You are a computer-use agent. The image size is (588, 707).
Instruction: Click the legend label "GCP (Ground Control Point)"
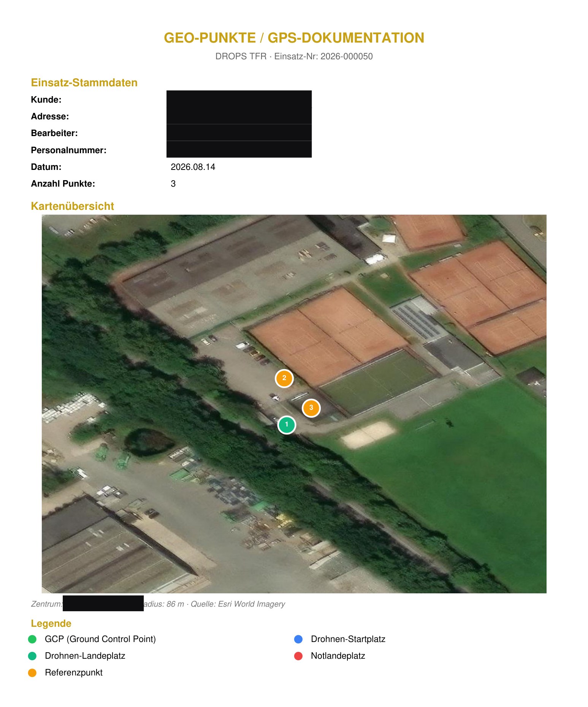pos(100,639)
